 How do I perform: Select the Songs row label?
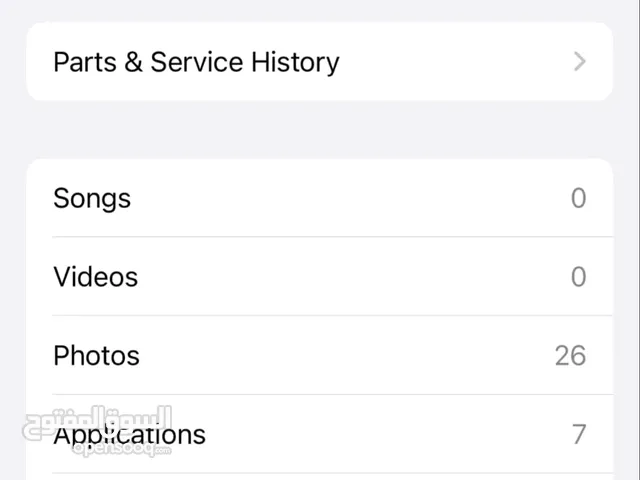pos(92,199)
